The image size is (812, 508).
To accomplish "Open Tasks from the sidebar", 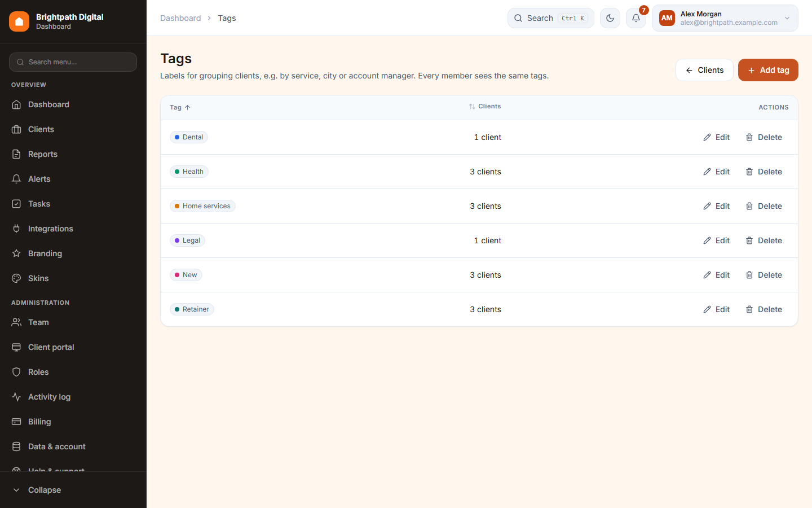I will pyautogui.click(x=73, y=204).
